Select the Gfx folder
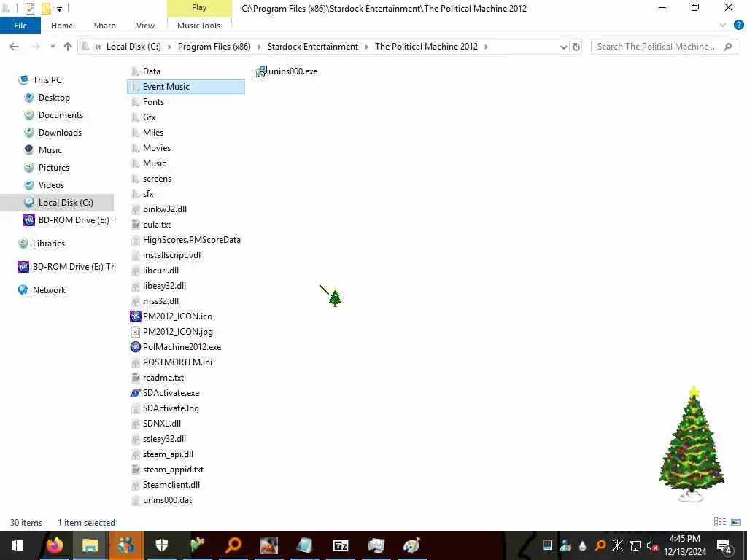 click(x=149, y=117)
